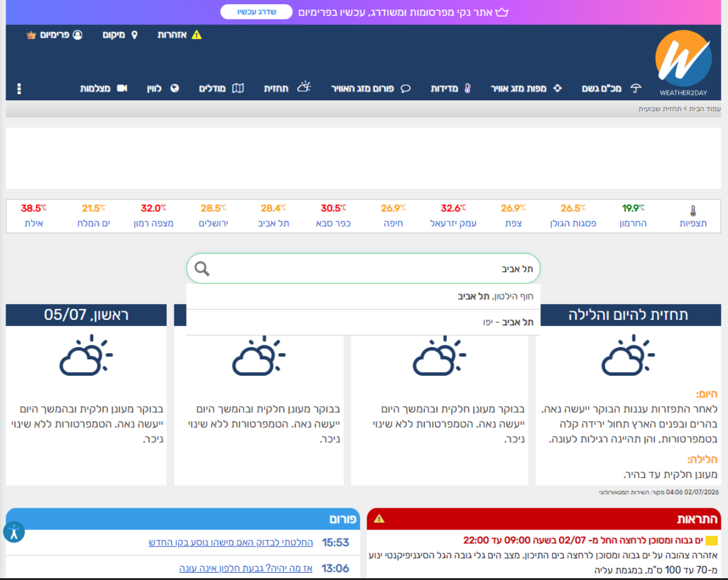Select מצפה רמון 32.0° observation
Screen dimensions: 728x580
tap(153, 216)
